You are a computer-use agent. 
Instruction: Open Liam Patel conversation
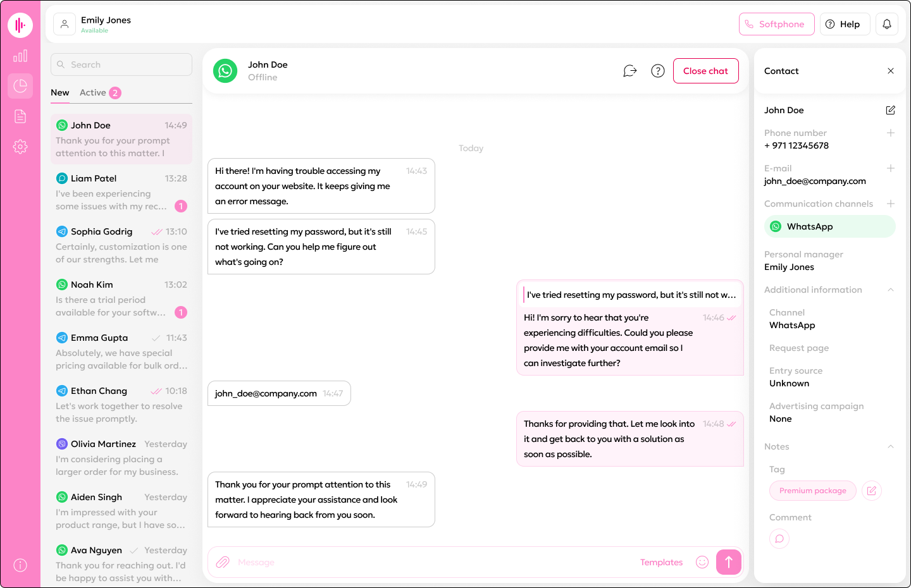click(x=121, y=192)
